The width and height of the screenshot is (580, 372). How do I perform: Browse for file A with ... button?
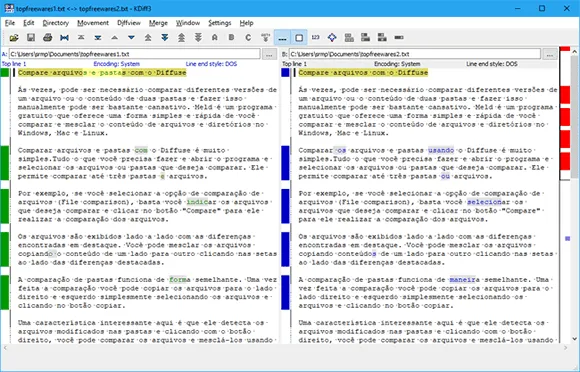269,54
